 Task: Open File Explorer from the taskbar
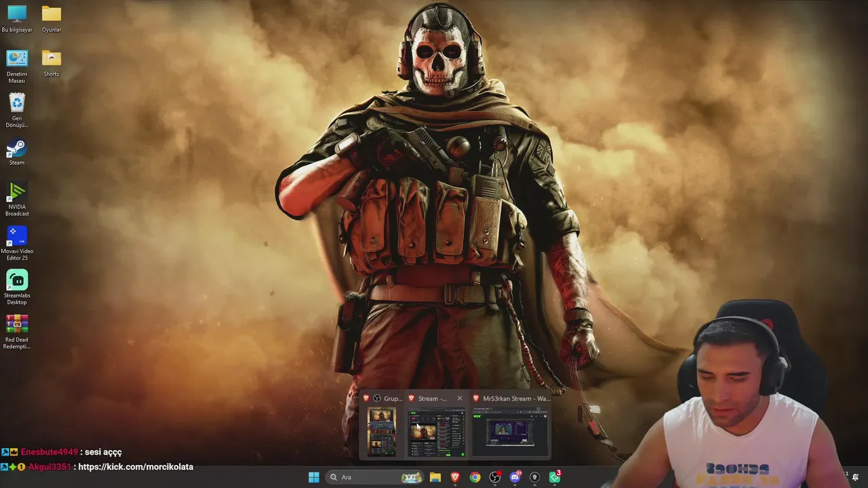click(435, 477)
